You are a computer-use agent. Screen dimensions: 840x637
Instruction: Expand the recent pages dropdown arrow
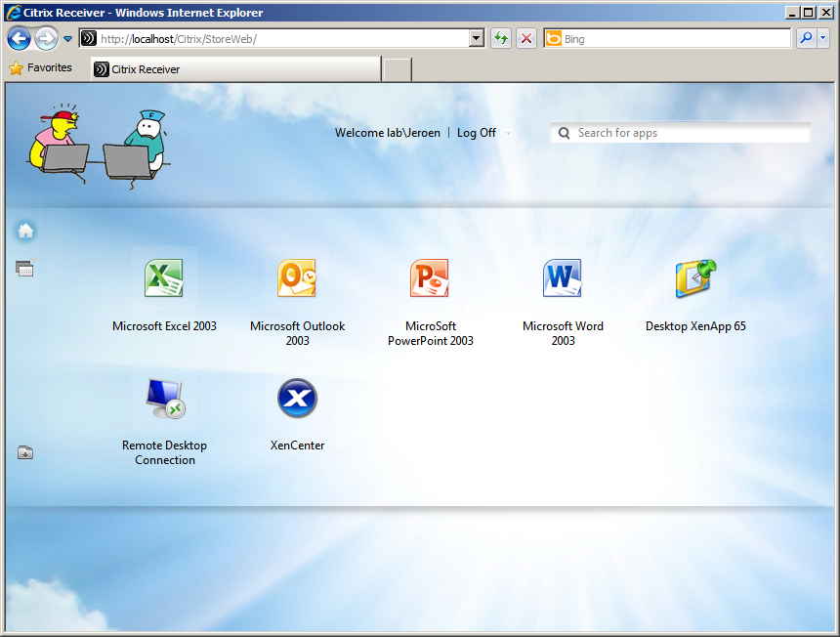[x=68, y=38]
